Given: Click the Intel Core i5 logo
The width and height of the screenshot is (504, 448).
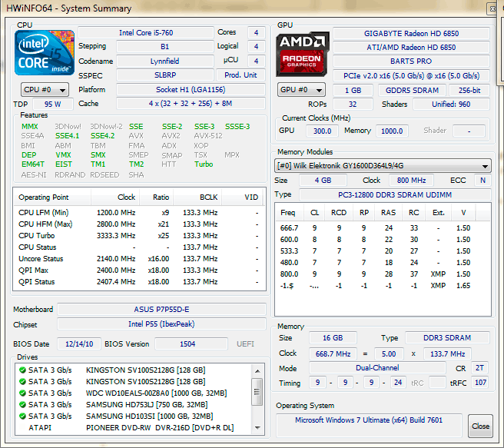Looking at the screenshot, I should [45, 53].
